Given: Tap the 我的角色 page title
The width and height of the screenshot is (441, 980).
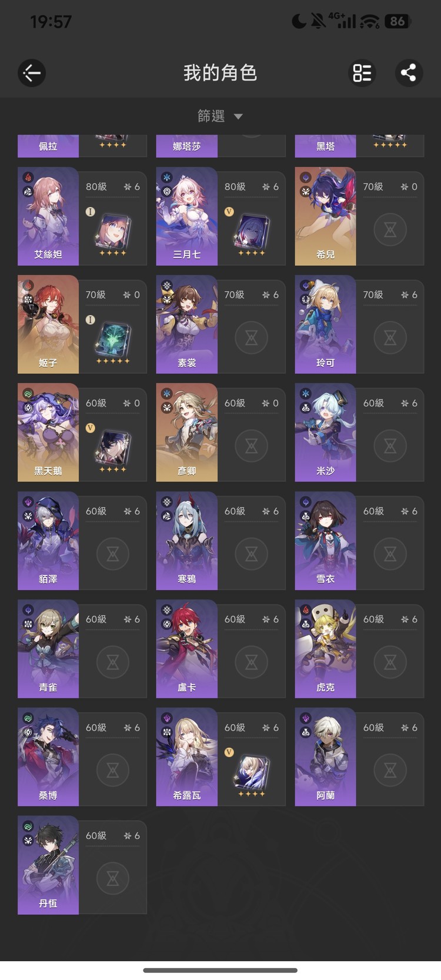Looking at the screenshot, I should pyautogui.click(x=220, y=73).
